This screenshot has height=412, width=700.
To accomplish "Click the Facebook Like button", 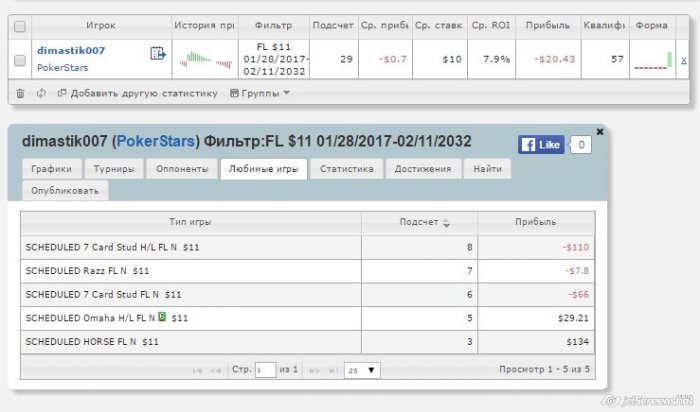I will 541,145.
